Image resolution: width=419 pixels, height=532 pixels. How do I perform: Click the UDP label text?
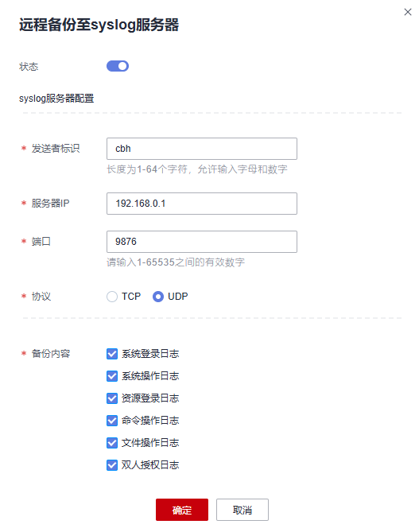[178, 297]
